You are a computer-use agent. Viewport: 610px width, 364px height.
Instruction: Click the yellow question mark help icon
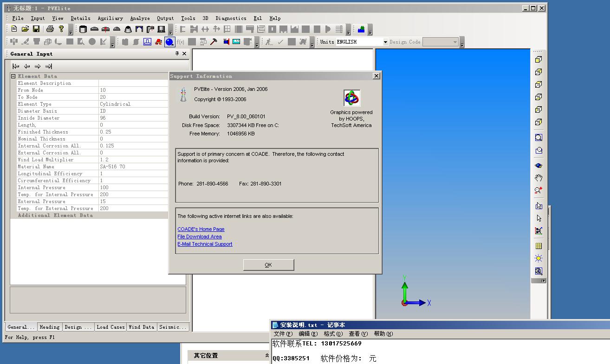tap(61, 29)
